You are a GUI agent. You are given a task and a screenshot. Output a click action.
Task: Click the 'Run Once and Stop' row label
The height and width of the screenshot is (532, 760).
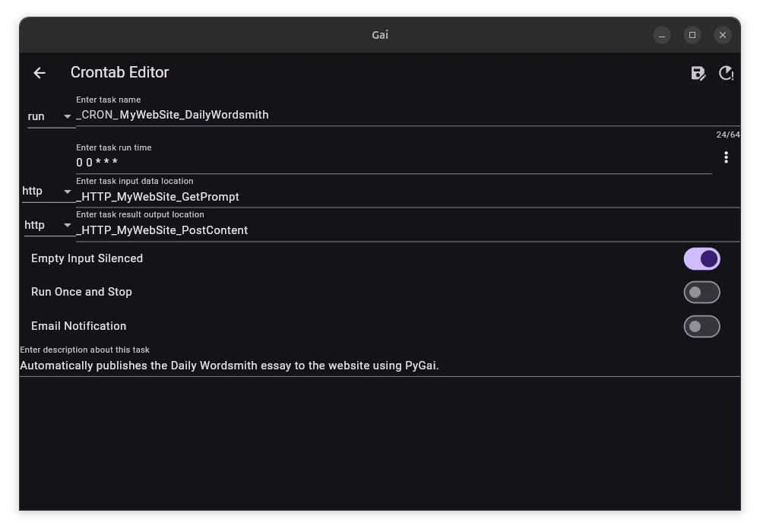tap(81, 292)
